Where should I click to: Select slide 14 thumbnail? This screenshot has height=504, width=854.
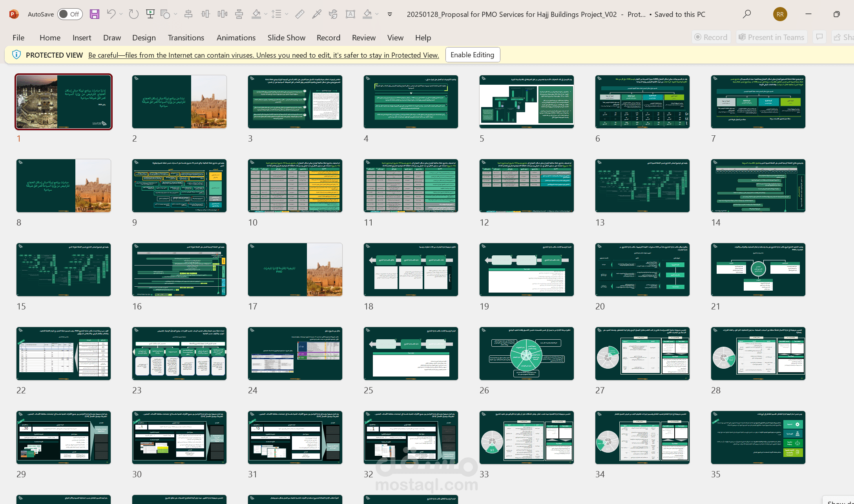pos(758,186)
